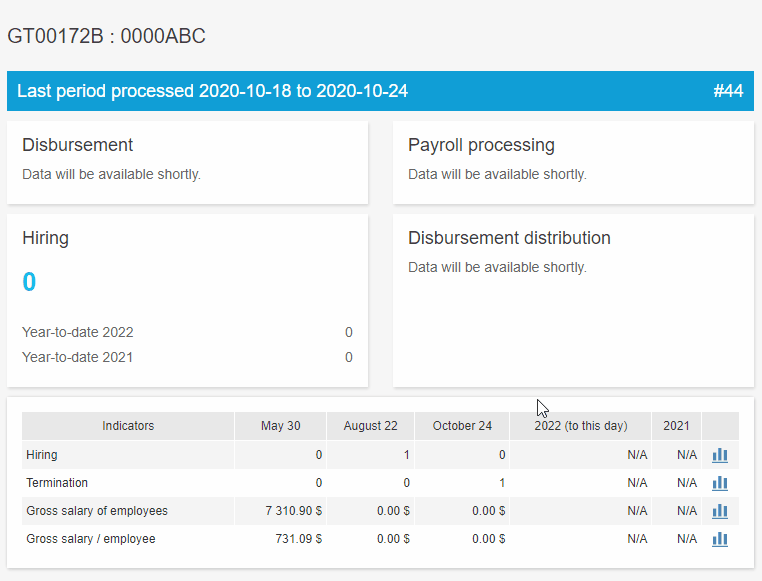The width and height of the screenshot is (762, 581).
Task: Click the orange Termination value for October 24
Action: [501, 483]
